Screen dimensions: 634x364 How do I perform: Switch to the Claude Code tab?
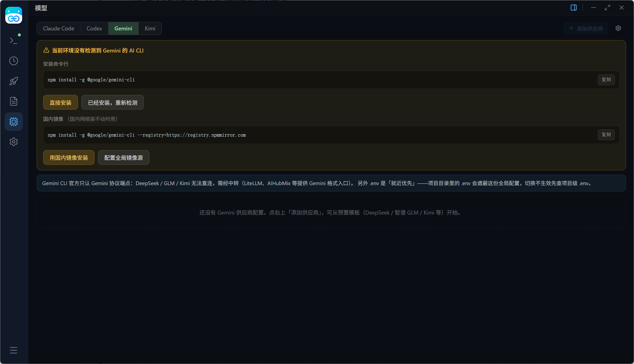pos(59,28)
